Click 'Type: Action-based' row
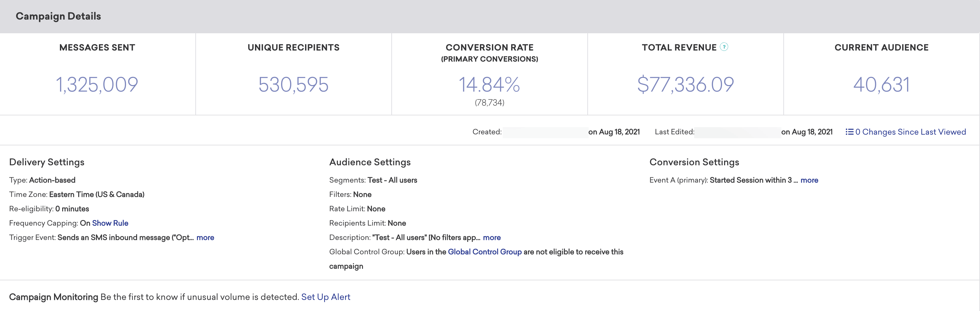The image size is (980, 311). tap(42, 180)
